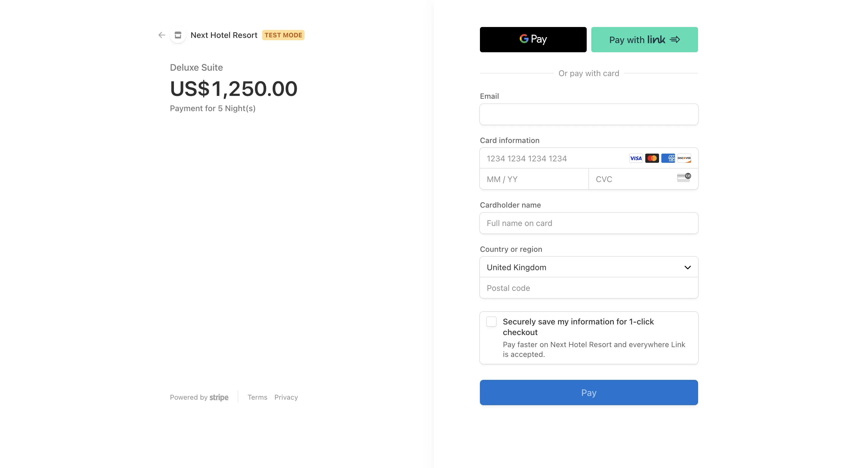This screenshot has width=868, height=468.
Task: Enable securely save my information checkbox
Action: pos(491,322)
